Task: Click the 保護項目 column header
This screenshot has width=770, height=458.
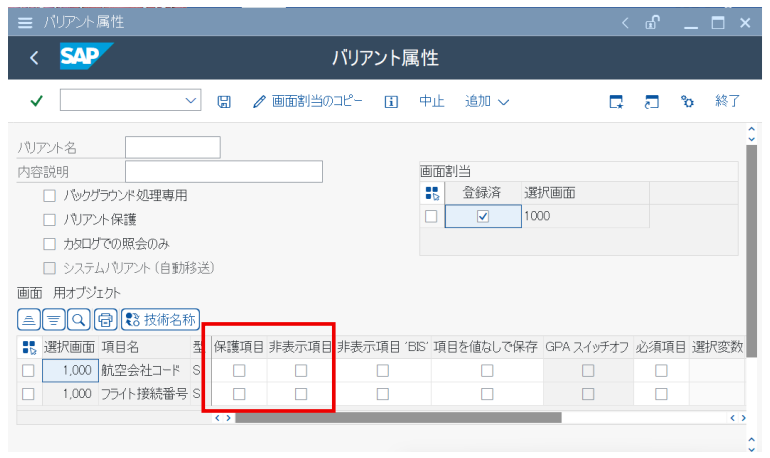Action: point(239,347)
